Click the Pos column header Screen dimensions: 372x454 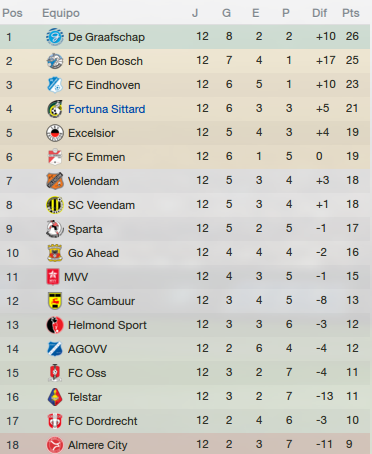pyautogui.click(x=12, y=13)
